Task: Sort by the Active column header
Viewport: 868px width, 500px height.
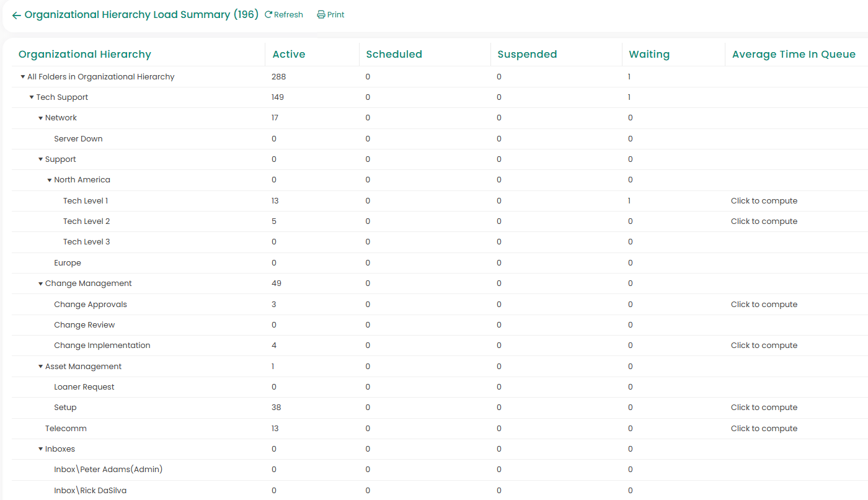Action: click(x=289, y=55)
